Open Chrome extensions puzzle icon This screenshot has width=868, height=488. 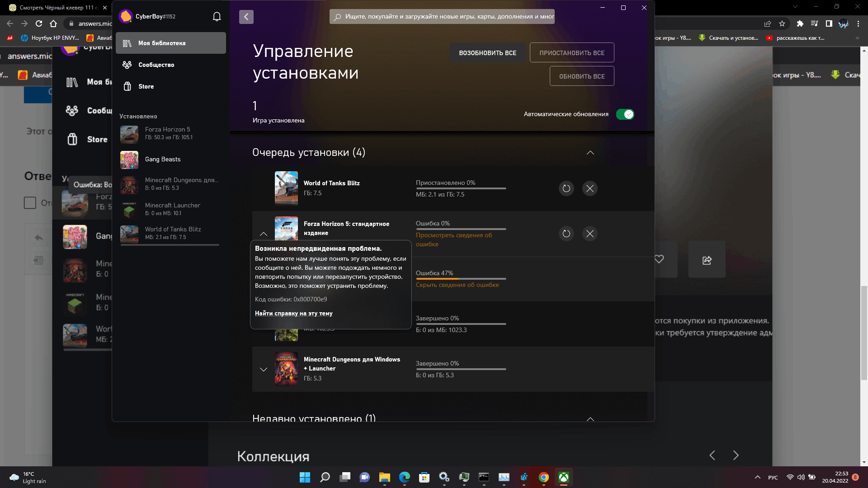pyautogui.click(x=800, y=23)
